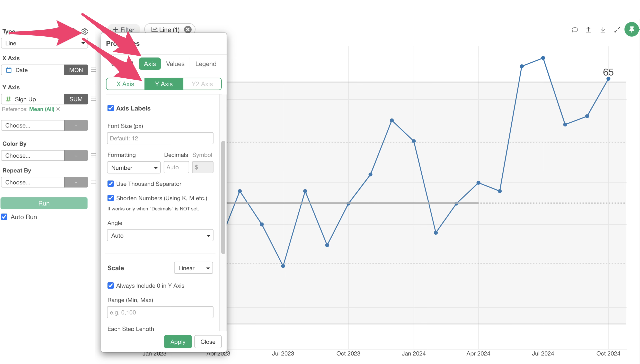Switch to the Legend tab
The image size is (640, 364).
(x=205, y=64)
